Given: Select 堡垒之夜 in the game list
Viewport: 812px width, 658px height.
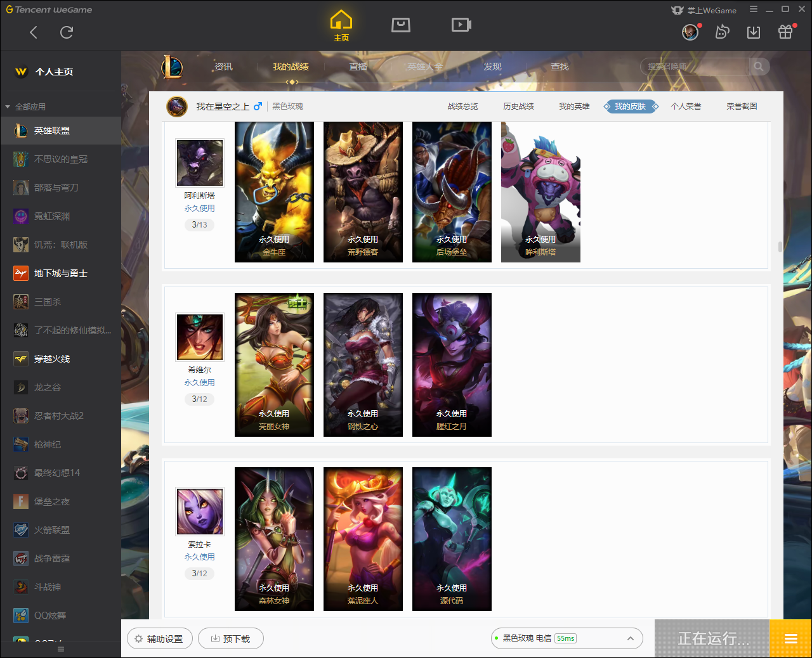Looking at the screenshot, I should pos(60,501).
